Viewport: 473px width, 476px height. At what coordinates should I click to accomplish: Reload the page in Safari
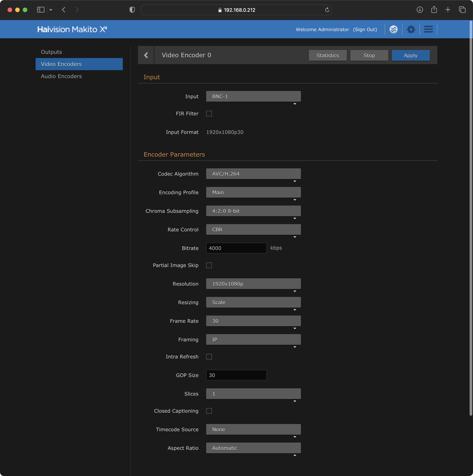tap(327, 10)
